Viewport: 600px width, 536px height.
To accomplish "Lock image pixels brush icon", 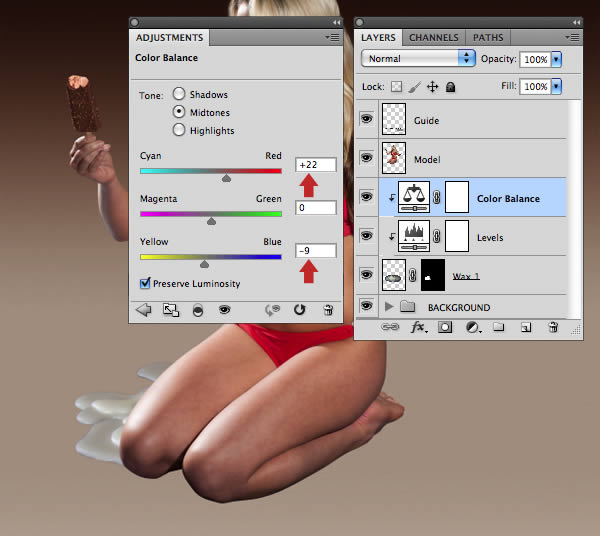I will pyautogui.click(x=414, y=87).
